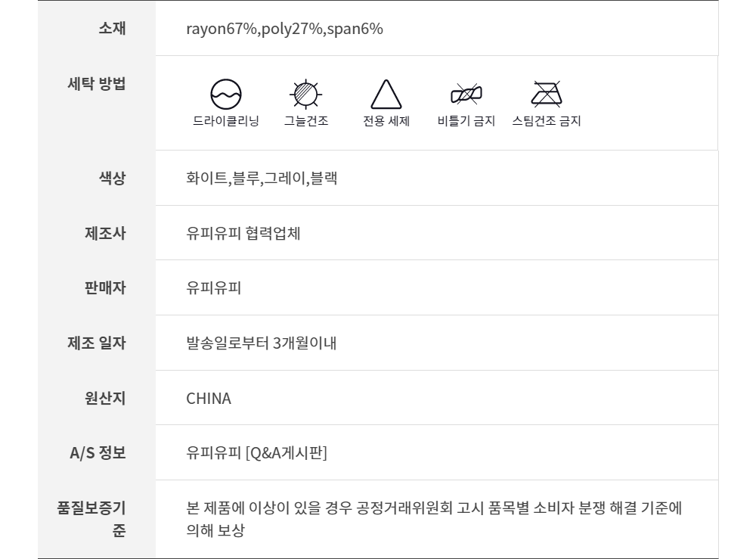
Task: Click the 전용 세제 caption text
Action: pos(386,121)
